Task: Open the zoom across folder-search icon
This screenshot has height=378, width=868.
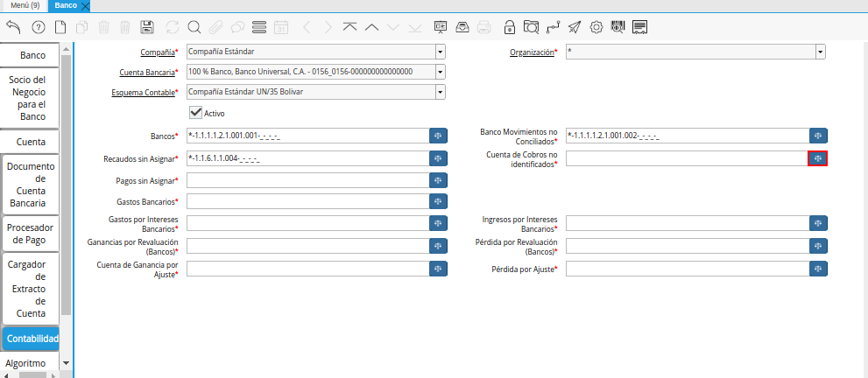Action: coord(531,26)
